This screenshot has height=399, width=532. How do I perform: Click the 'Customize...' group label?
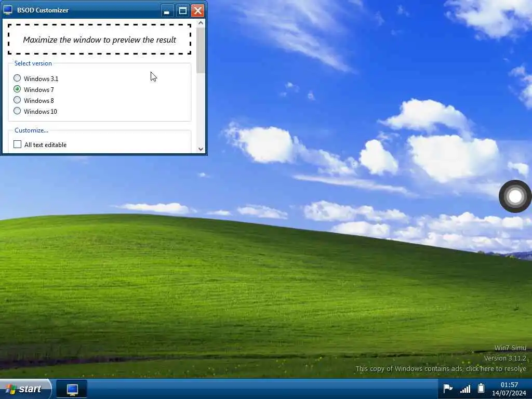tap(31, 130)
